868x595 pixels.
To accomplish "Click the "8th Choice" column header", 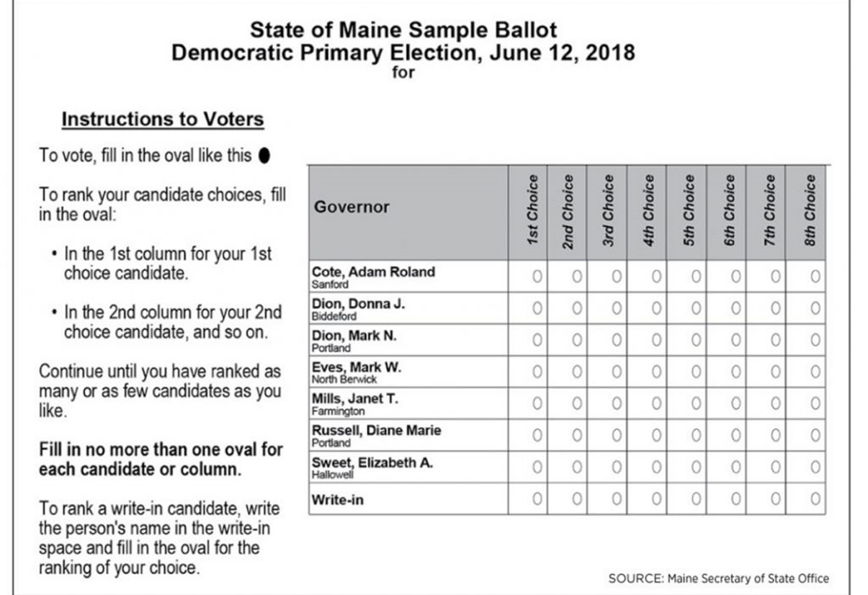I will pyautogui.click(x=810, y=210).
